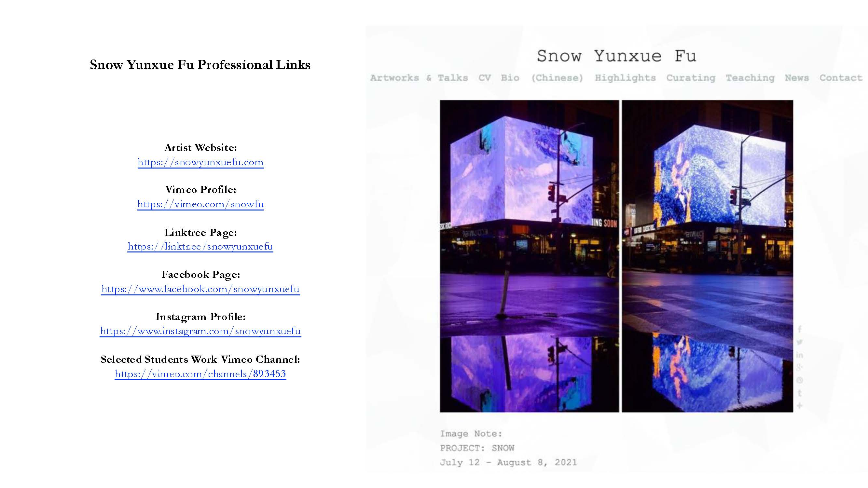Click the Facebook share icon
This screenshot has width=868, height=488.
(799, 329)
